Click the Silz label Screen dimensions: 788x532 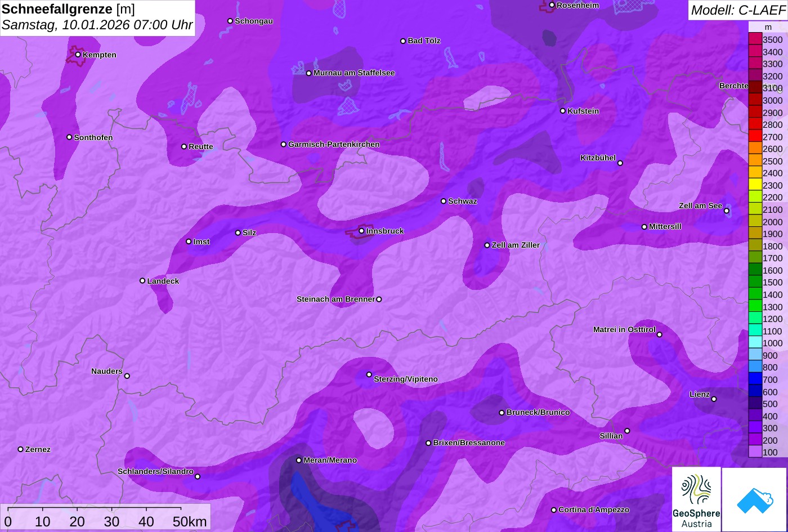[x=249, y=233]
